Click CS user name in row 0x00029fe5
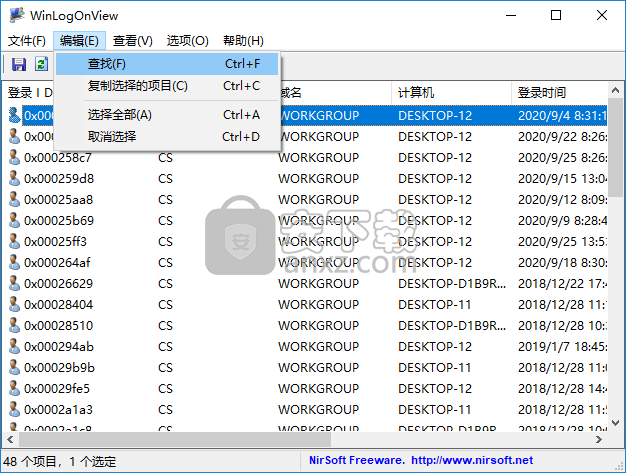Screen dimensions: 626x473 point(165,388)
